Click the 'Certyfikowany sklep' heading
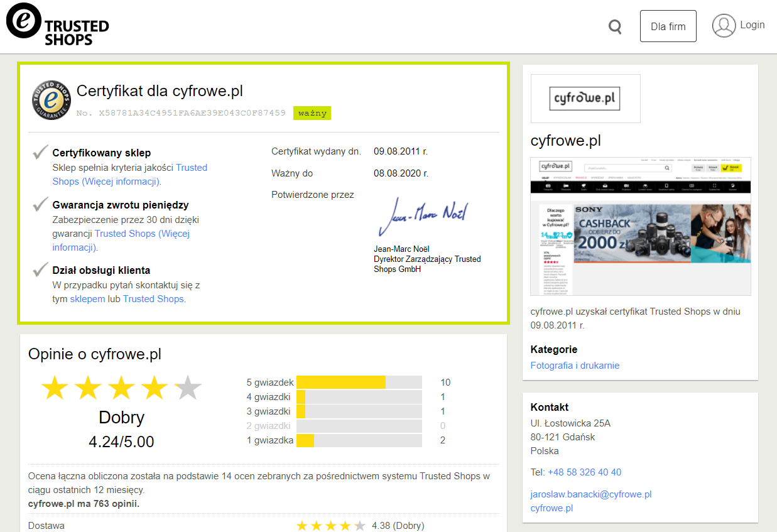The image size is (777, 532). click(x=102, y=153)
